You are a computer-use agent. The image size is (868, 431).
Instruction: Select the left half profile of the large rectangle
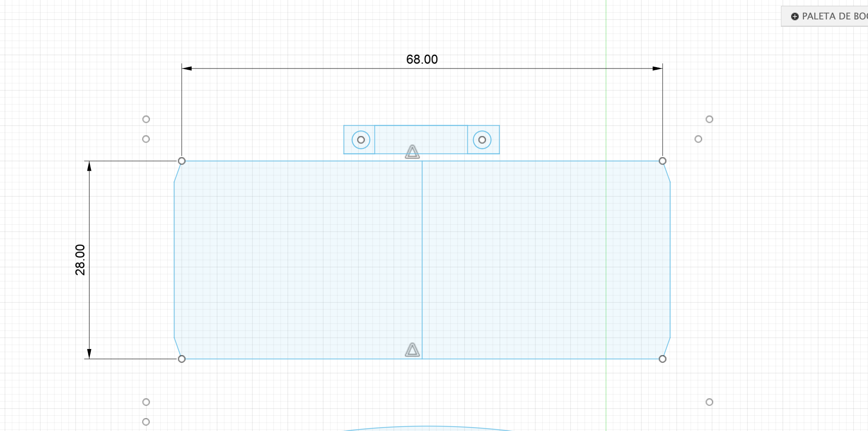[x=298, y=260]
